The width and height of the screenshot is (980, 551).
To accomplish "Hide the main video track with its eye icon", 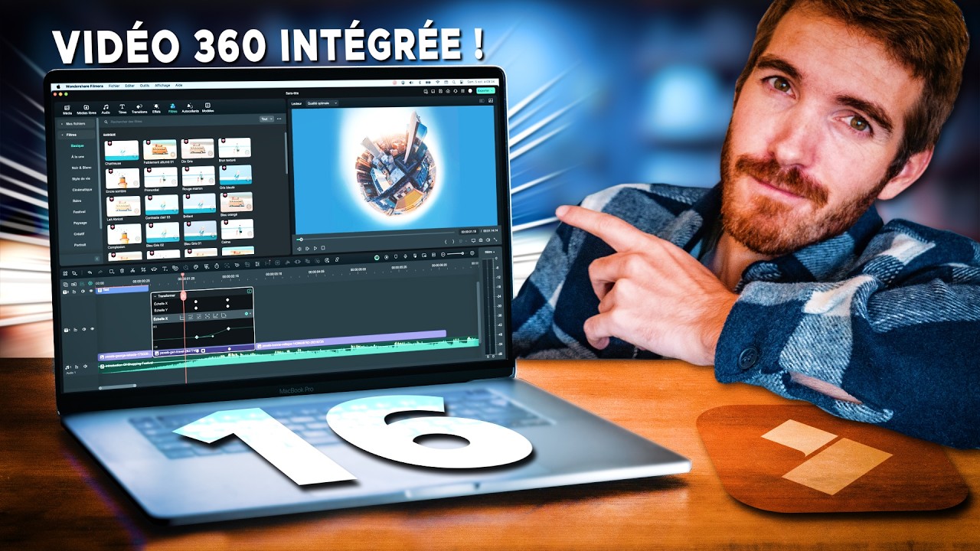I will pos(93,330).
